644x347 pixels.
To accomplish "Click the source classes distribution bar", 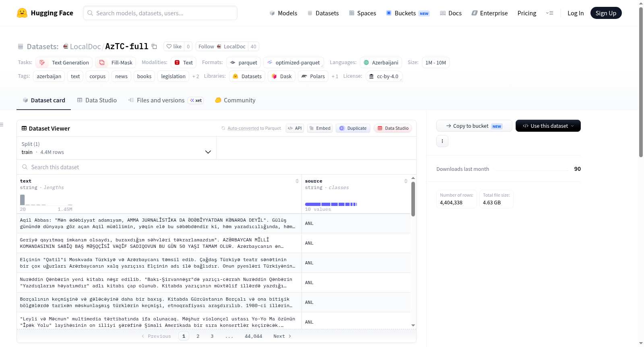I will [331, 204].
